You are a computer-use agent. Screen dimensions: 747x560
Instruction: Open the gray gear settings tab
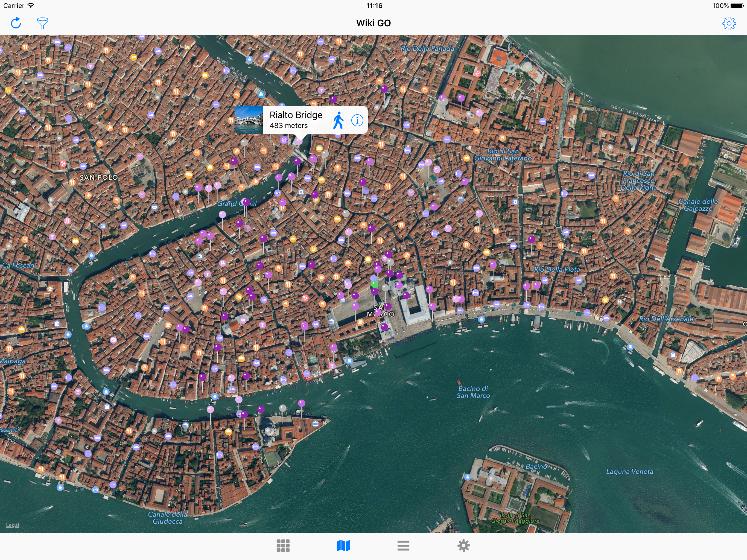point(464,546)
